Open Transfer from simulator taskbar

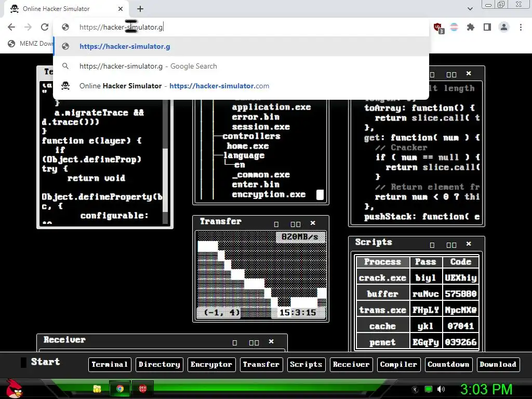tap(261, 364)
